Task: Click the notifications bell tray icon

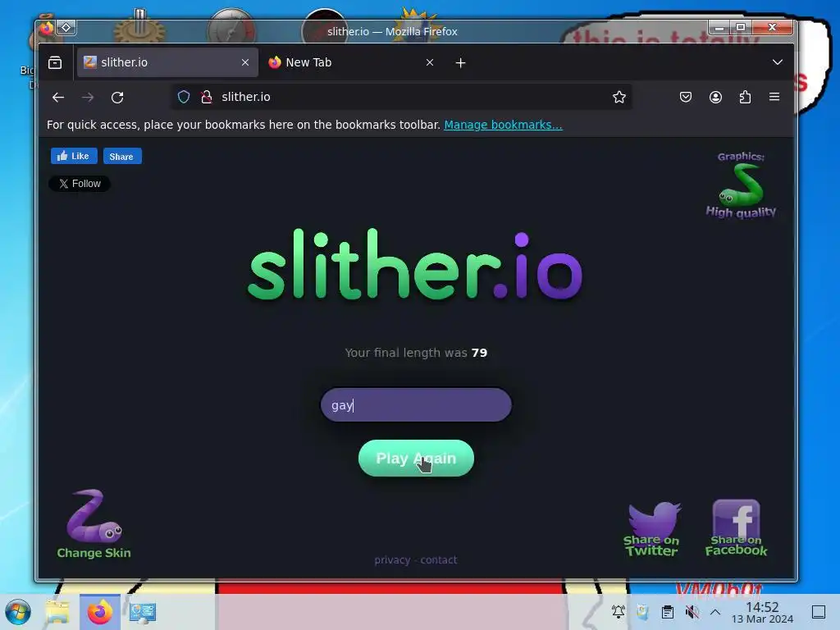Action: click(x=619, y=612)
